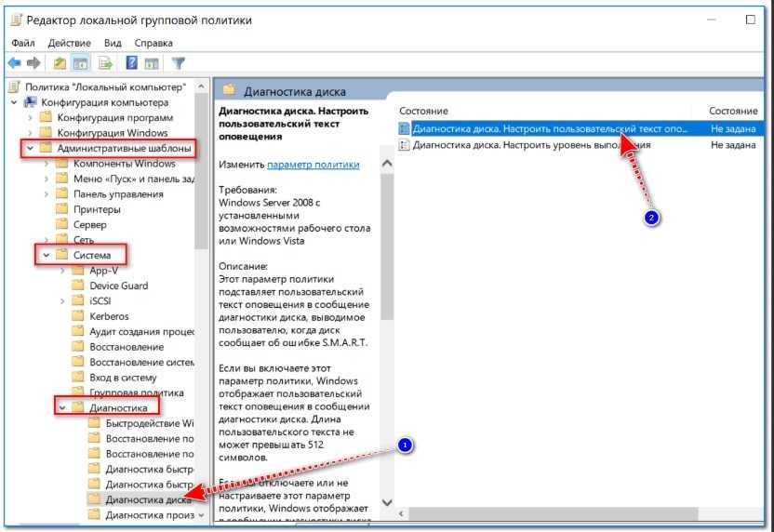Toggle the Show/Hide Console Tree toolbar icon
Viewport: 774px width, 532px height.
[81, 63]
